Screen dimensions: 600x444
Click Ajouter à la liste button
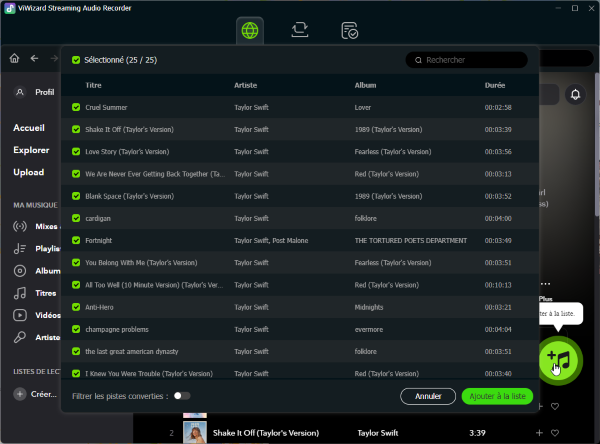tap(497, 396)
